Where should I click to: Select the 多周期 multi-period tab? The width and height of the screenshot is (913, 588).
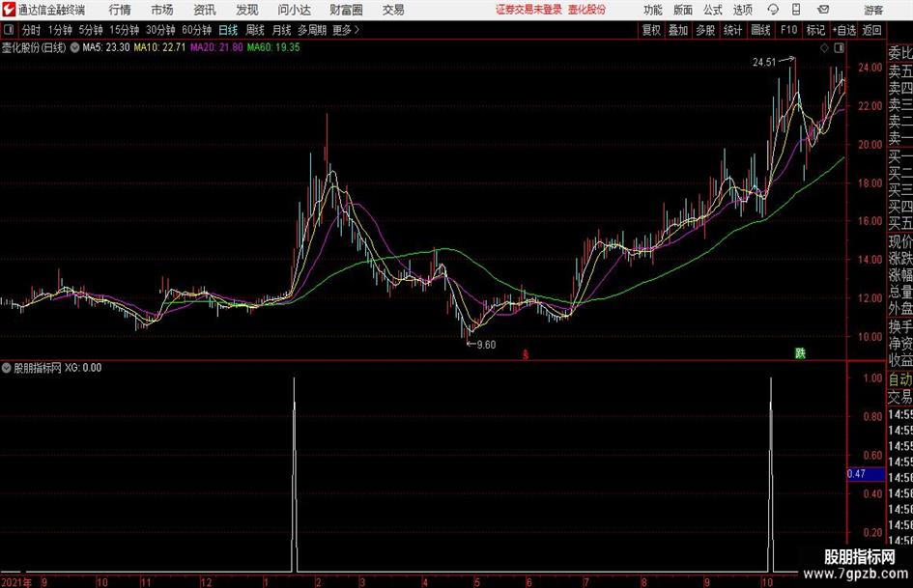[x=312, y=30]
